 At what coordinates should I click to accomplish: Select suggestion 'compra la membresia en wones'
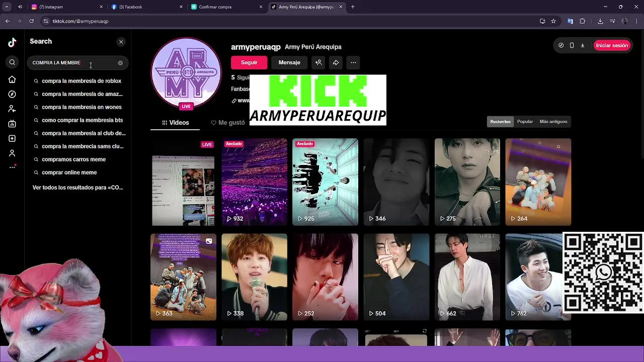coord(77,107)
